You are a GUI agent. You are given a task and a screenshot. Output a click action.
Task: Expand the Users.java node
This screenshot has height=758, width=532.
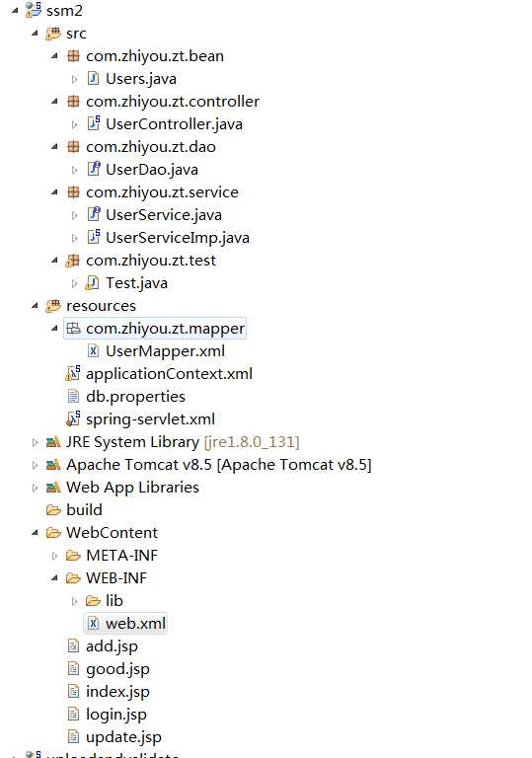coord(74,79)
